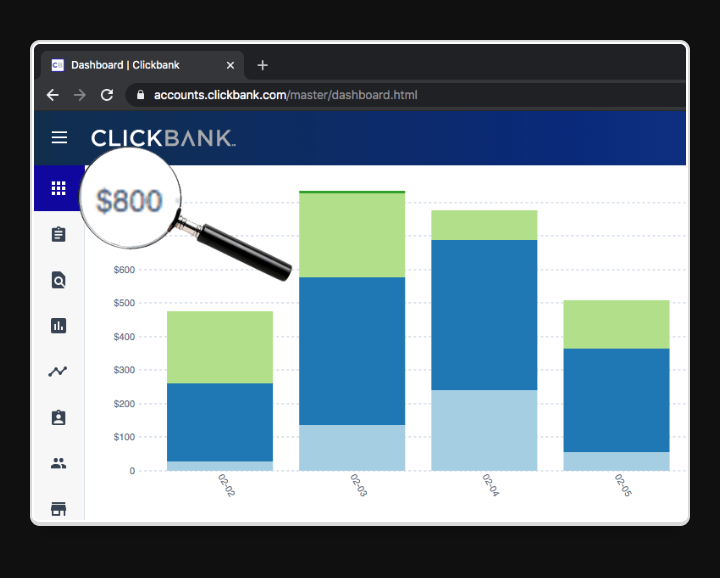Click the light green segment of 02-02 bar
The height and width of the screenshot is (578, 720).
coord(220,347)
